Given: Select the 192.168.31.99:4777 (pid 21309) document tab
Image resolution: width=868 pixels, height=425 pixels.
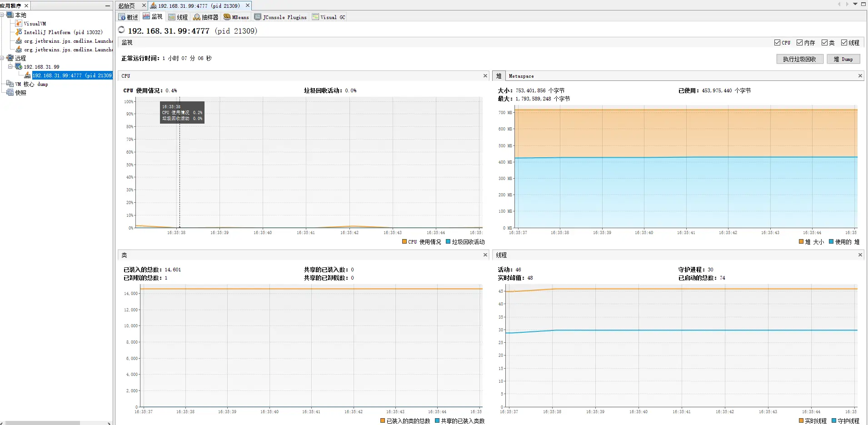Looking at the screenshot, I should pos(199,6).
